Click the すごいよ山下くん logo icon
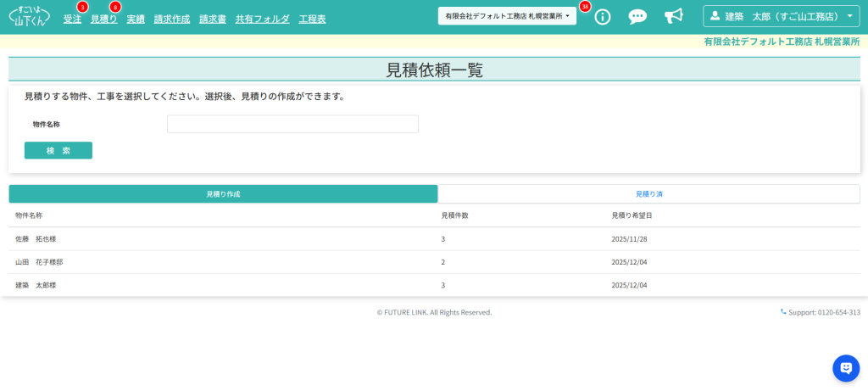Image resolution: width=868 pixels, height=391 pixels. click(29, 17)
